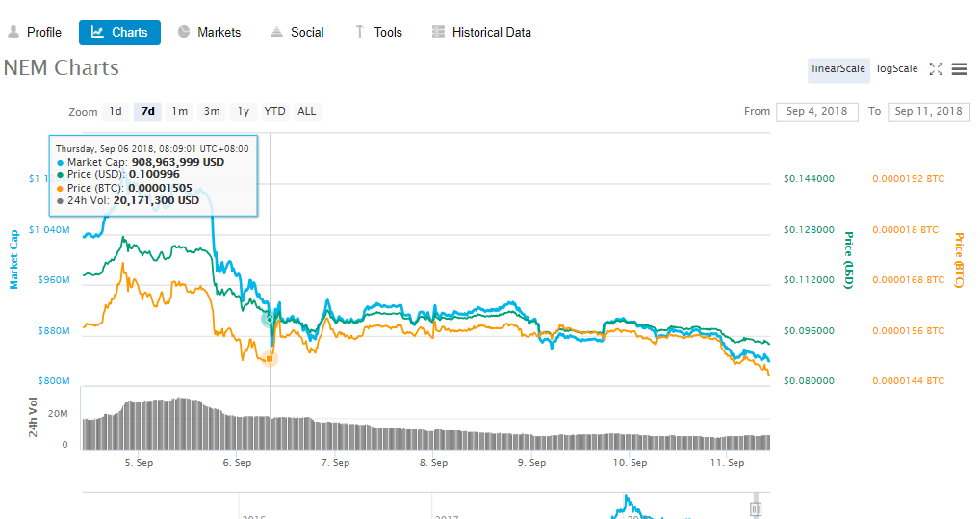Screen dimensions: 980x519
Task: Click the 5. Sep date label
Action: click(x=139, y=463)
